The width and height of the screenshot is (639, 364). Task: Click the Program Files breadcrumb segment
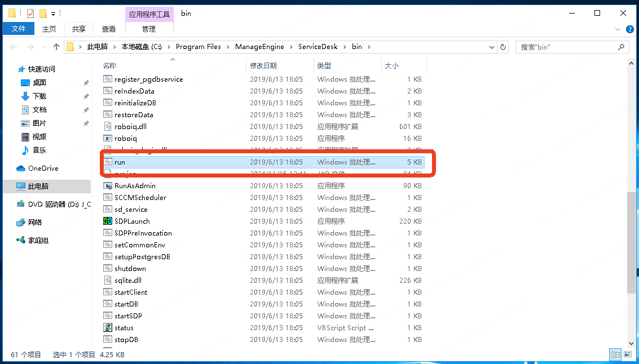coord(198,47)
